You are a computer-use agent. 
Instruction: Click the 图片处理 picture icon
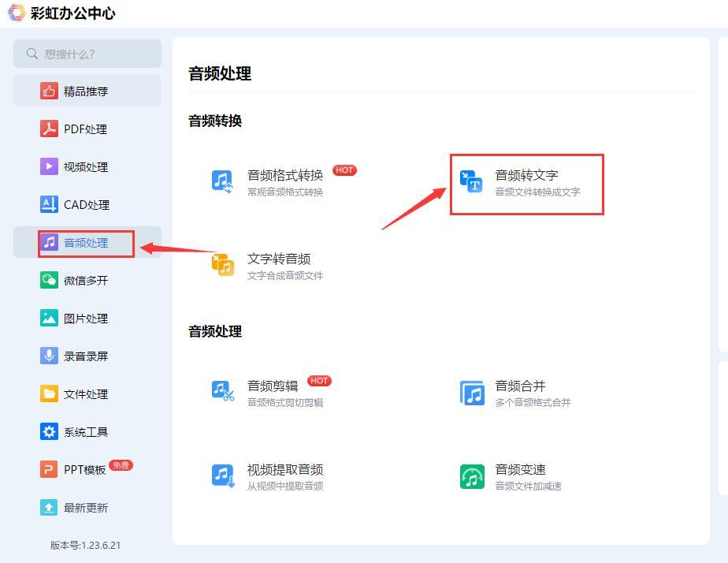coord(49,319)
